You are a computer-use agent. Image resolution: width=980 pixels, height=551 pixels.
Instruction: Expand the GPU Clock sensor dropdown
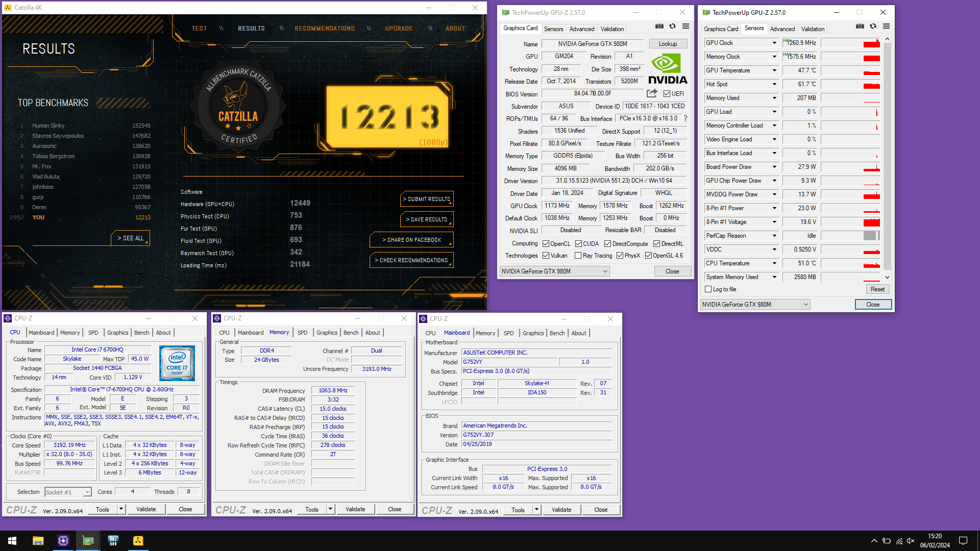coord(774,43)
